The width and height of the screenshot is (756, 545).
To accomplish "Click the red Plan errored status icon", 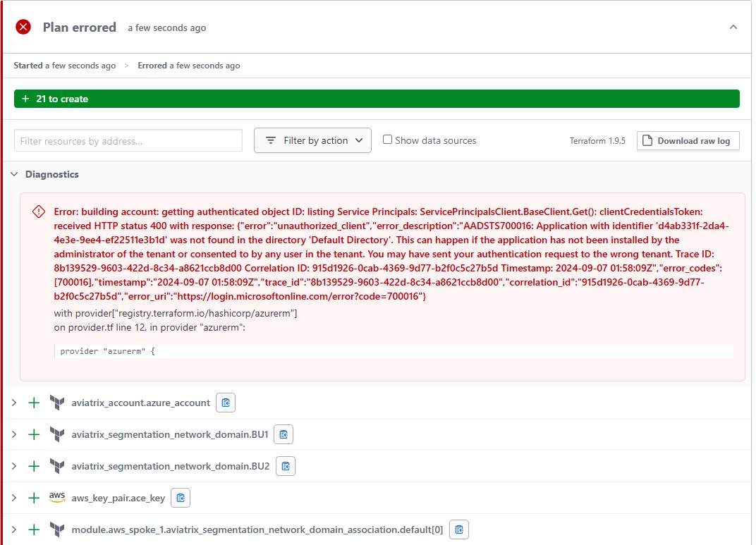I will (x=23, y=27).
